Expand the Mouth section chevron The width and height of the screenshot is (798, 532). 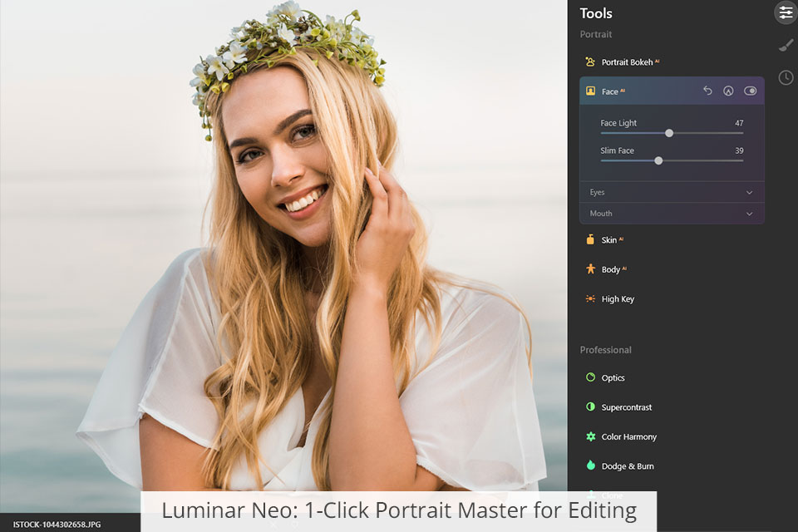tap(749, 214)
